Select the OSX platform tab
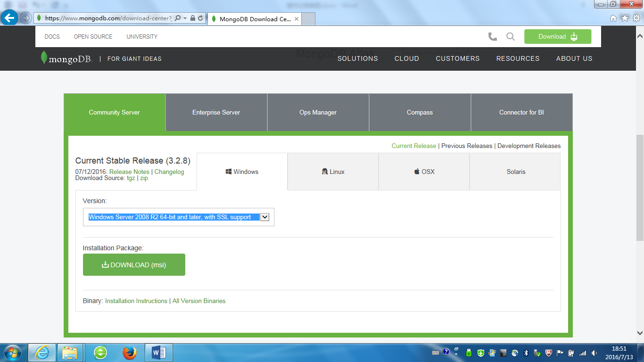644x362 pixels. tap(424, 172)
